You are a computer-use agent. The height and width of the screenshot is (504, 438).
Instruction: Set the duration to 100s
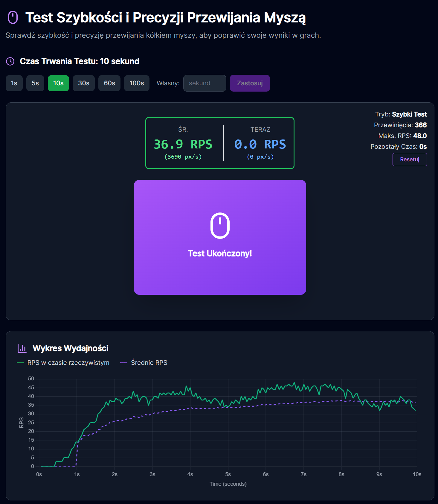pyautogui.click(x=137, y=83)
